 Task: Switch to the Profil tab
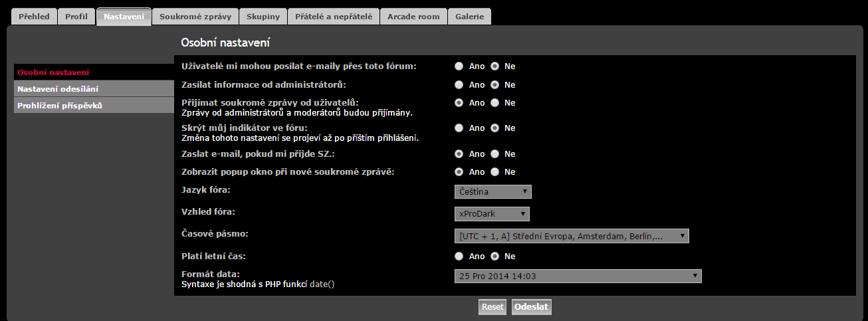click(x=76, y=17)
